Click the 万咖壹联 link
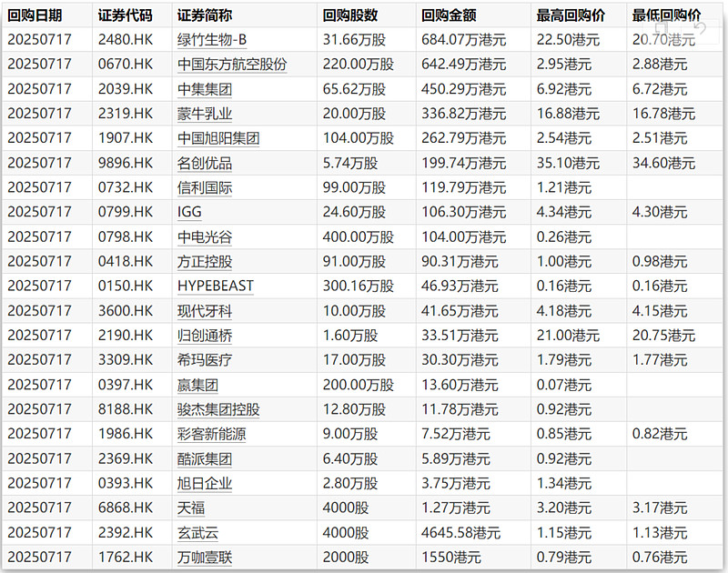 click(205, 558)
